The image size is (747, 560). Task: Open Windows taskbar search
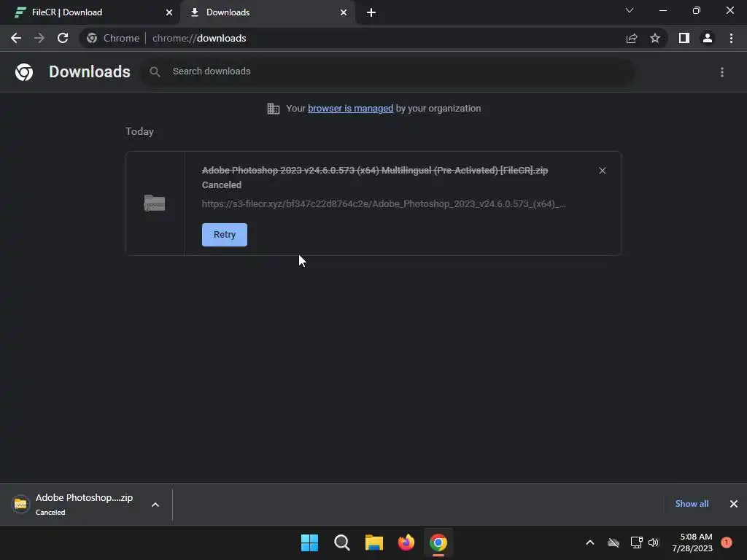click(342, 542)
